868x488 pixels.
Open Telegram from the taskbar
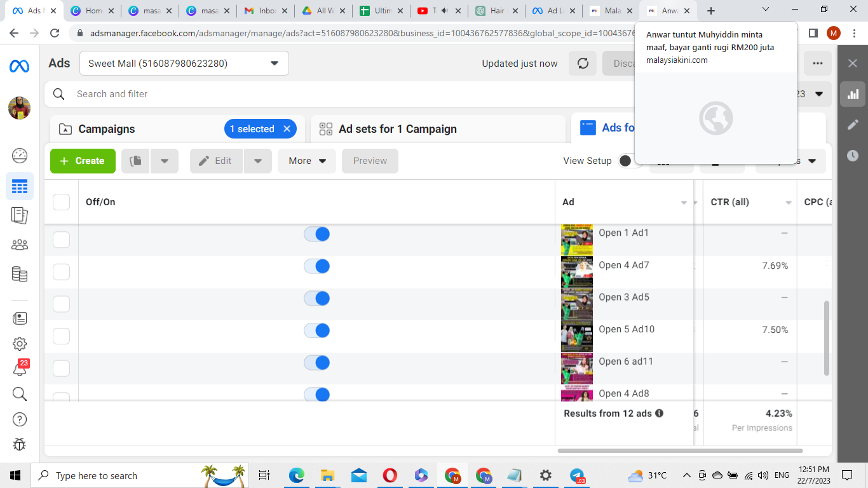coord(577,475)
